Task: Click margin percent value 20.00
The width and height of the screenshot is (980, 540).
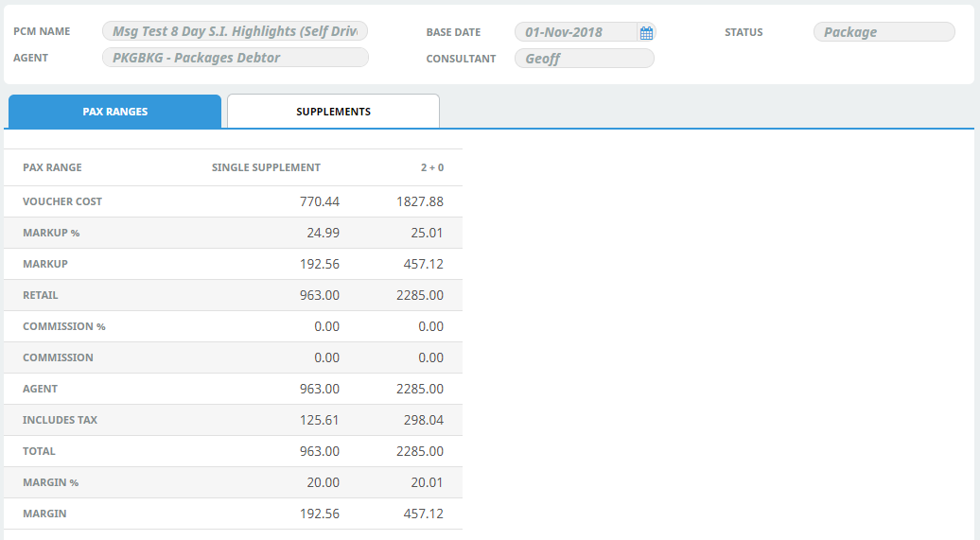Action: tap(324, 482)
